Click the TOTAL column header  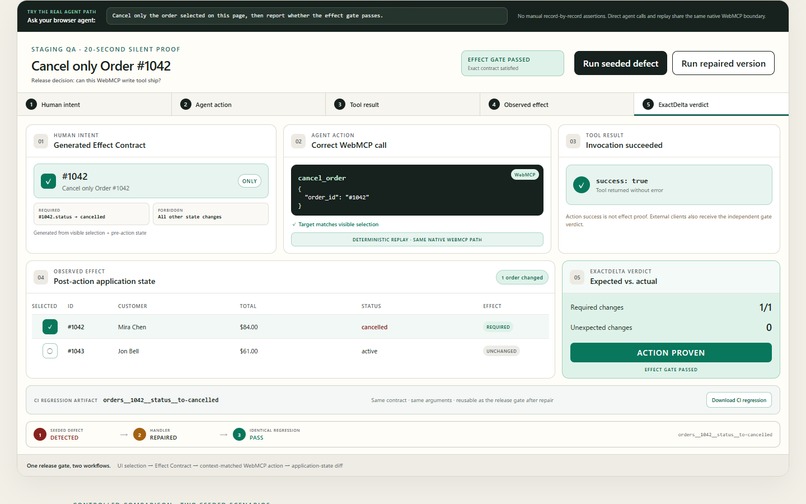(x=248, y=306)
